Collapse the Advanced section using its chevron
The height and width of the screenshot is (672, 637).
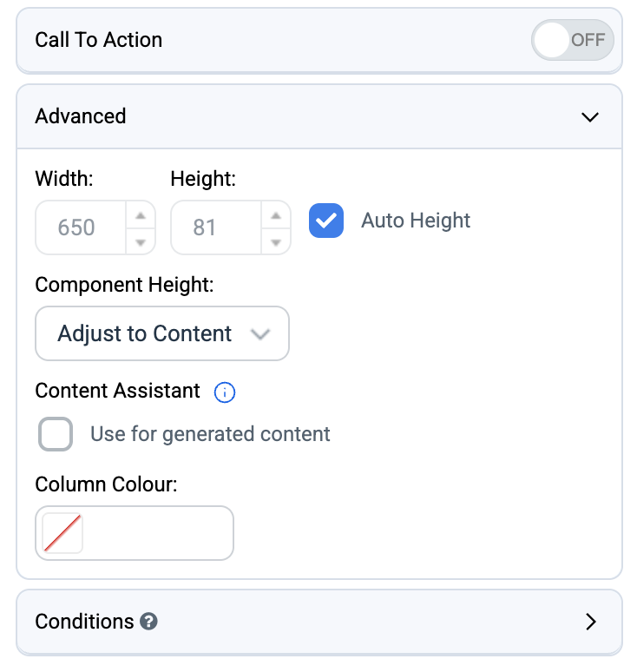590,117
